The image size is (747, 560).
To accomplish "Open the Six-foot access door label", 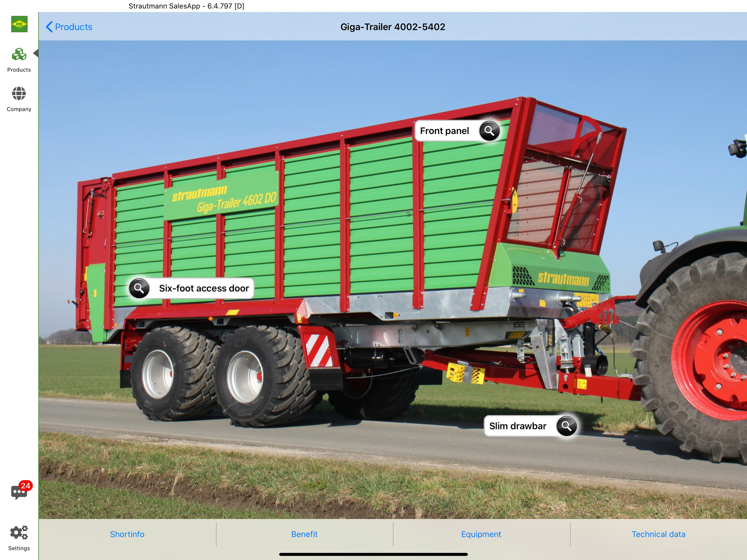I will click(x=204, y=288).
